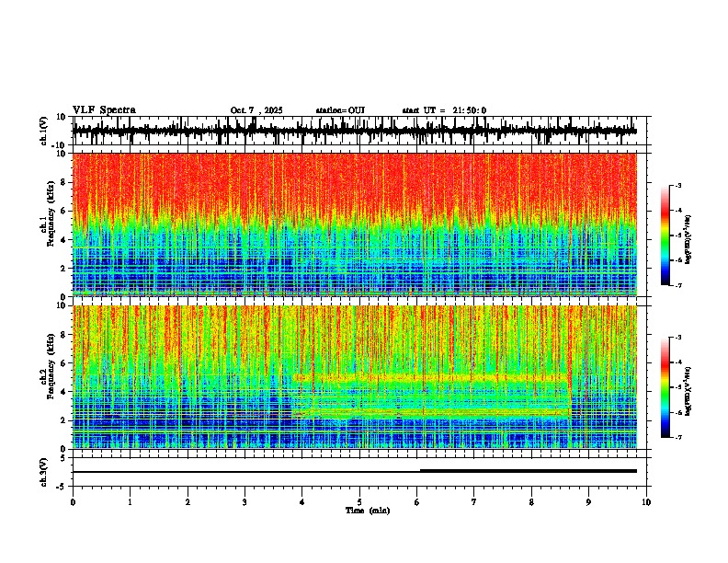Click the time-axis tick label "7"
728x563 pixels.
tap(474, 502)
